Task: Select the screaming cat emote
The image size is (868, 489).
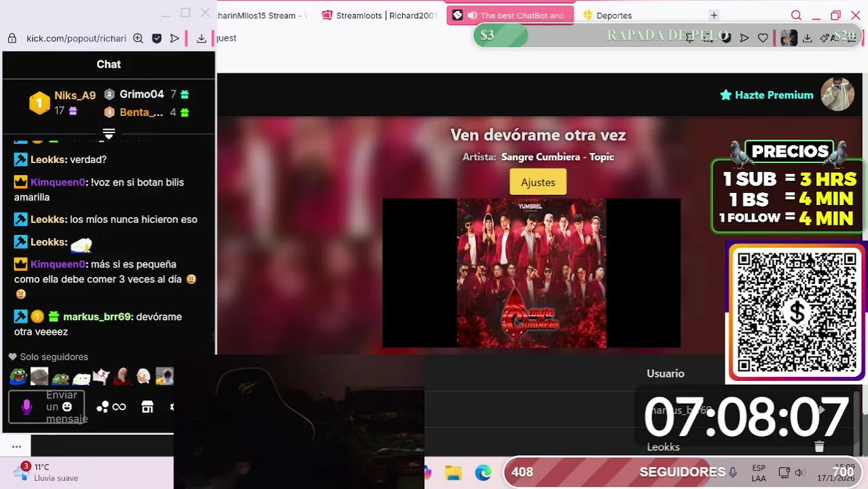Action: click(164, 376)
